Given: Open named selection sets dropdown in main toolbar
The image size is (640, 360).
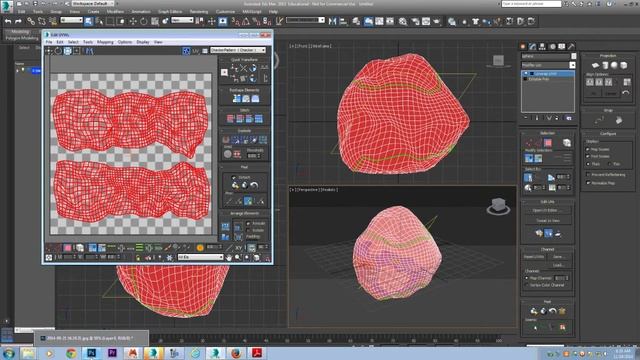Looking at the screenshot, I should coord(305,20).
